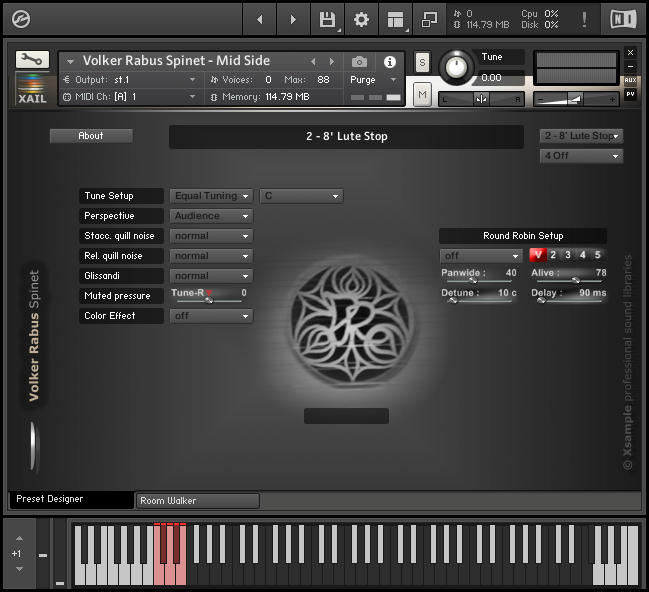Click the Tune value 0.00 field

pos(498,78)
